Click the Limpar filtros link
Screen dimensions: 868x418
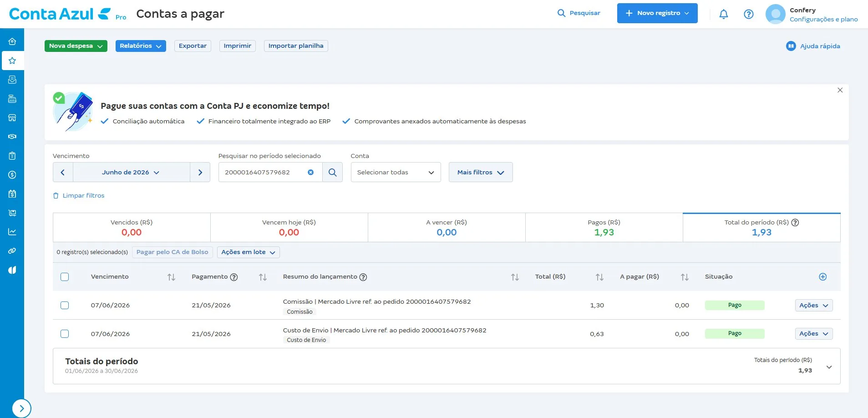click(x=79, y=195)
